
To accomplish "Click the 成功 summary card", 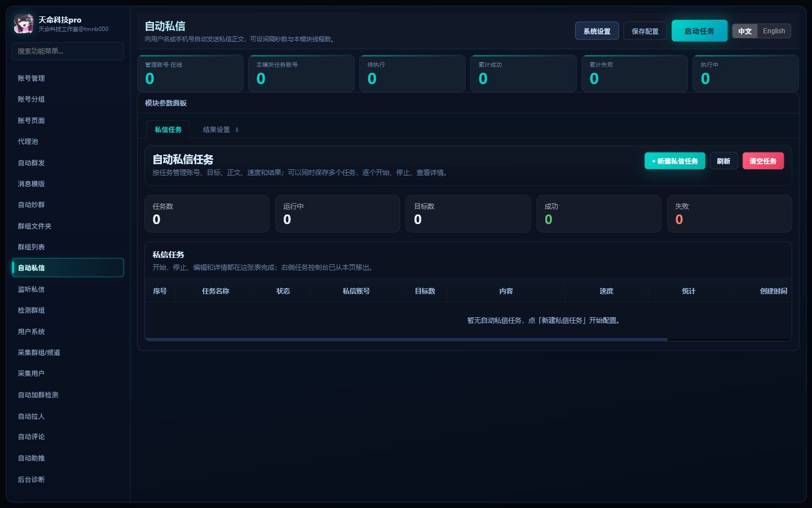I will pos(599,213).
